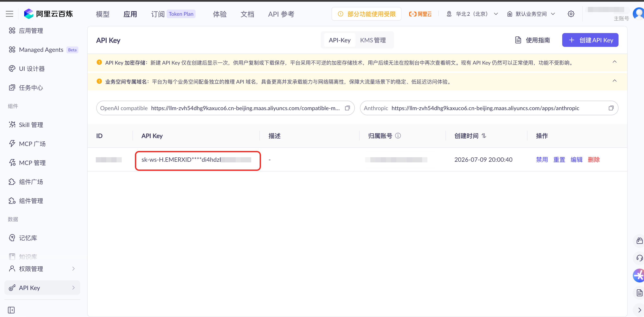Go to the 文档 top menu

247,14
